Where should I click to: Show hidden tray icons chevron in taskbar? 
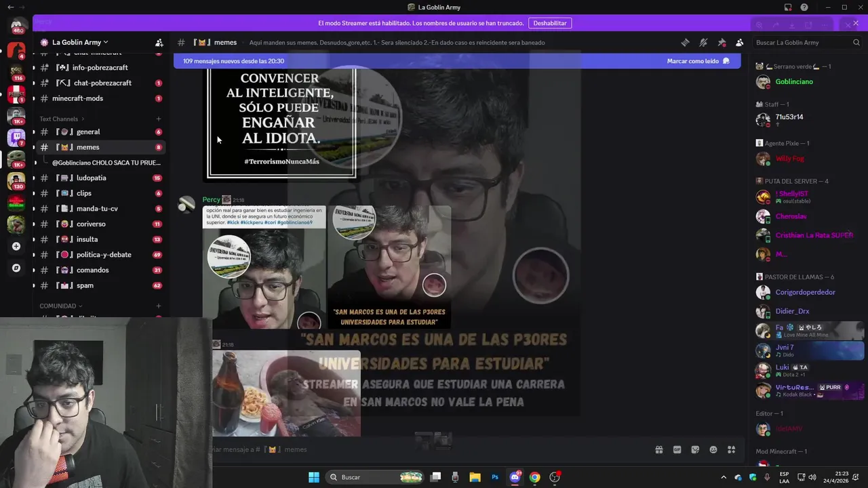point(723,477)
